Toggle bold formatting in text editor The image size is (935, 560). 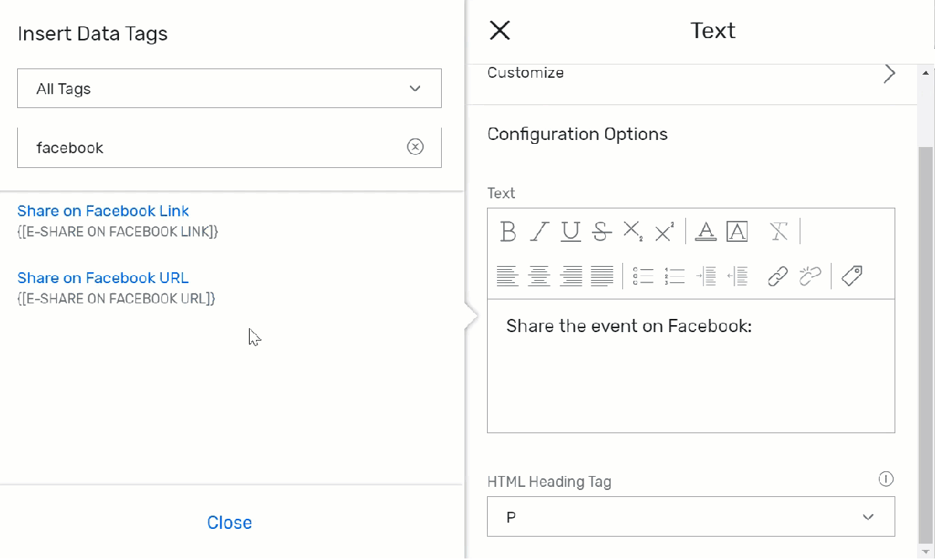pos(508,231)
